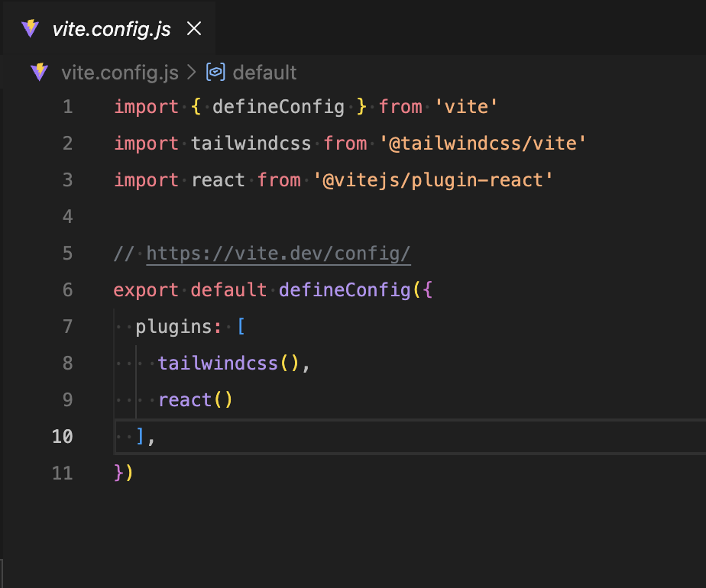
Task: Click the plugins key on line 7
Action: click(x=173, y=327)
